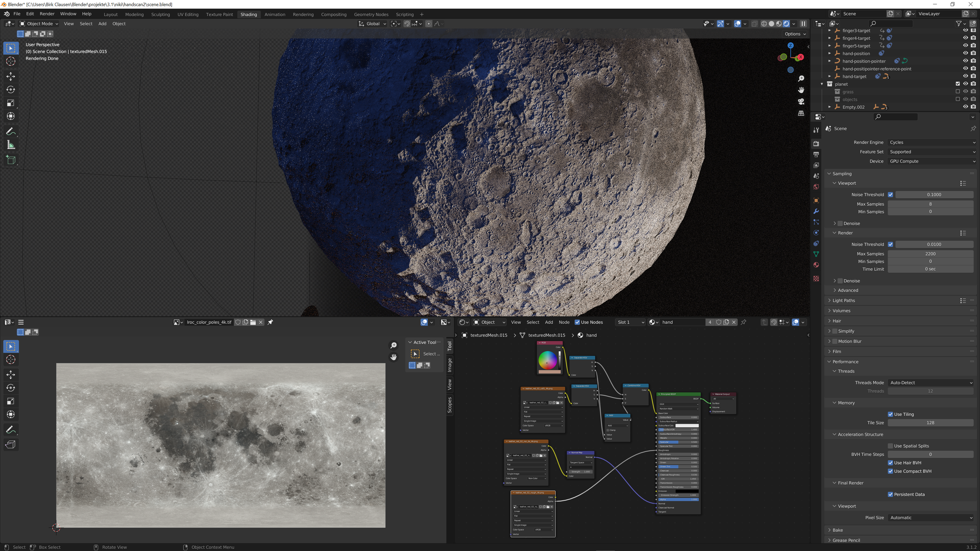980x551 pixels.
Task: Enable Use Spatial Splits checkbox
Action: point(890,446)
